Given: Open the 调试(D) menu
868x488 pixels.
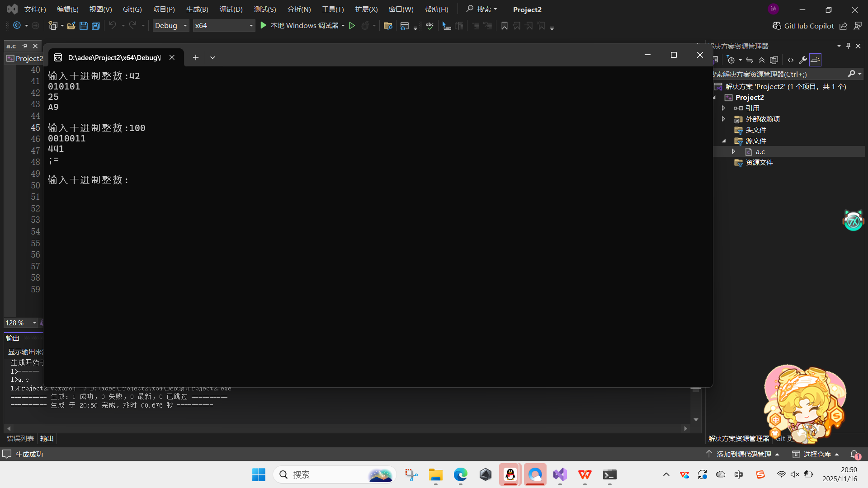Looking at the screenshot, I should click(231, 9).
